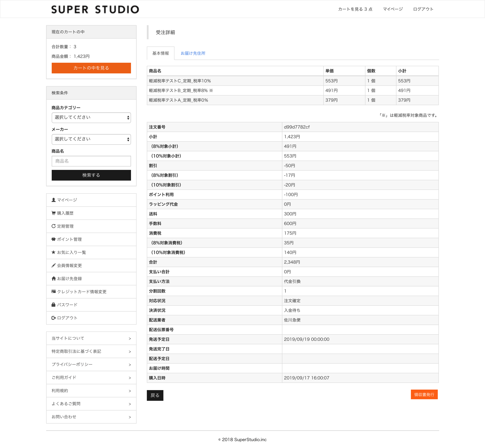485x448 pixels.
Task: Click the star icon beside お気に入り一覧
Action: coord(54,252)
